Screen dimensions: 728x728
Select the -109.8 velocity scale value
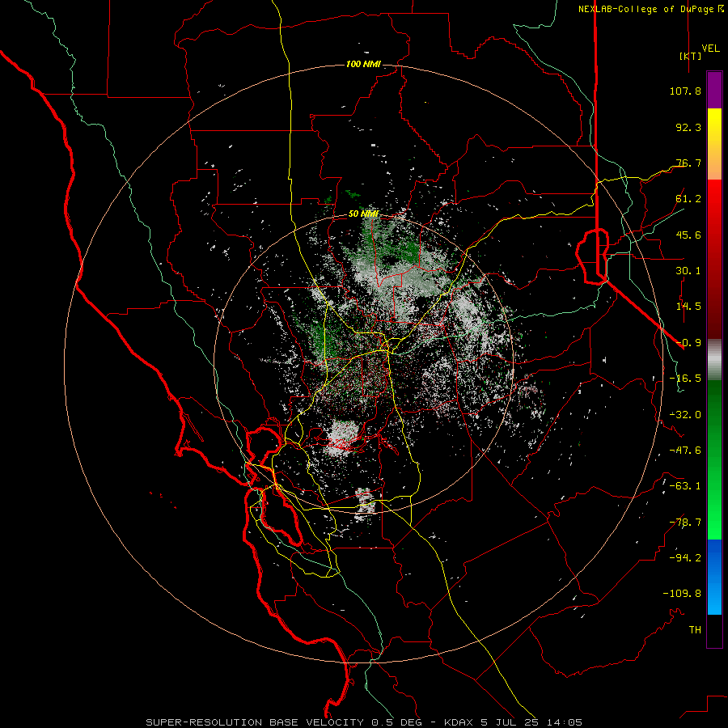point(682,594)
